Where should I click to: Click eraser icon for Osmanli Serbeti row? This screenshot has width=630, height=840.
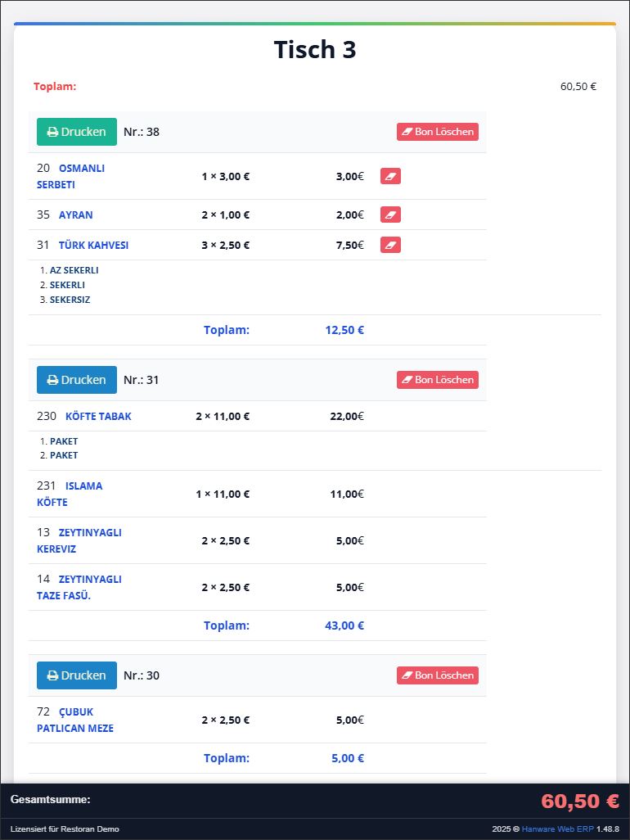390,176
